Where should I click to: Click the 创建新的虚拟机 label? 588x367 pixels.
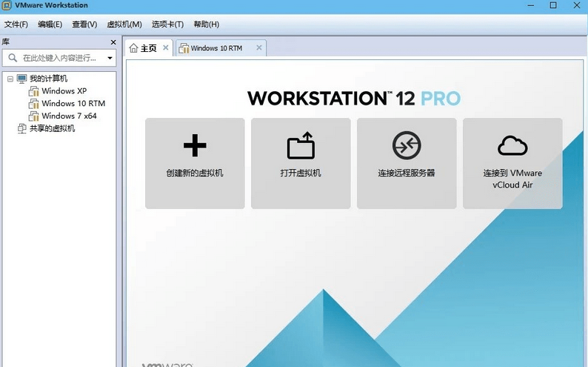[x=195, y=173]
